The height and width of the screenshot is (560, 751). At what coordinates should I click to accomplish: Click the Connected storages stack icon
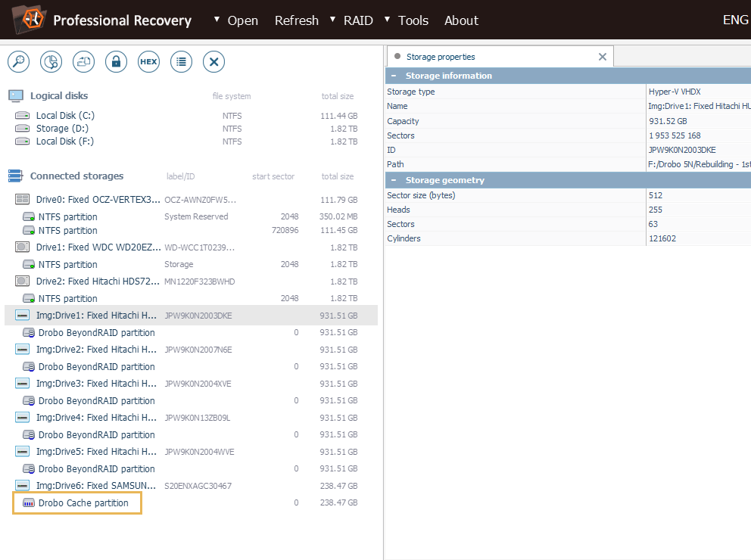tap(15, 176)
